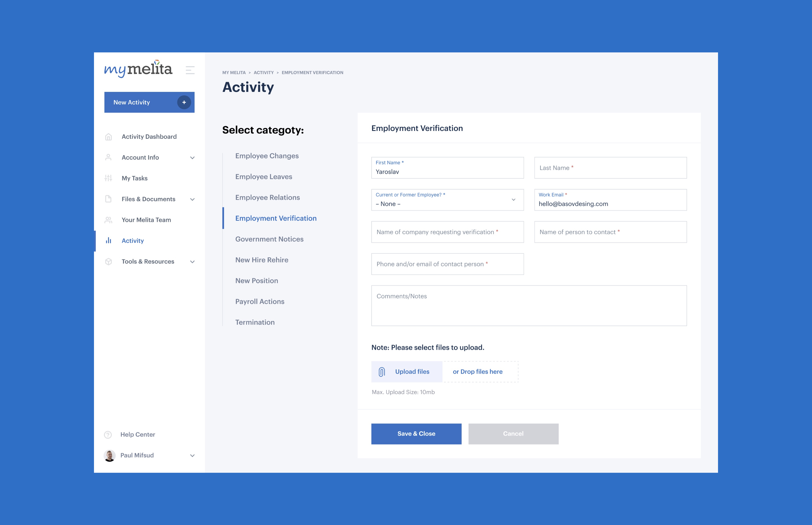
Task: Select the Employee Relations category
Action: 267,197
